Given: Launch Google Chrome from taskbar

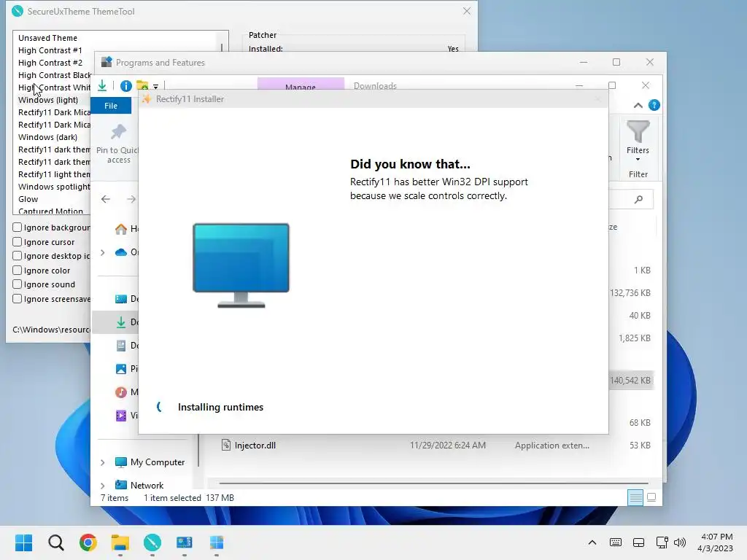Looking at the screenshot, I should coord(88,542).
